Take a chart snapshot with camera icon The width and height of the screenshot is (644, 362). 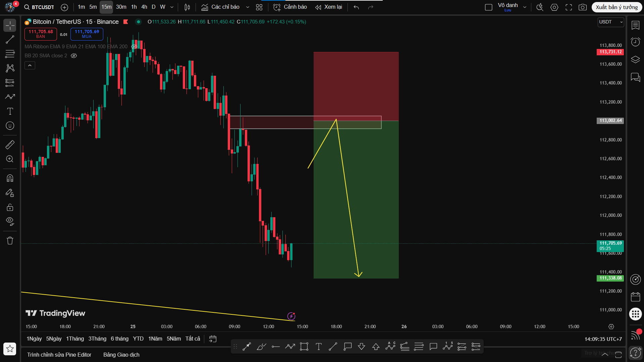[583, 7]
